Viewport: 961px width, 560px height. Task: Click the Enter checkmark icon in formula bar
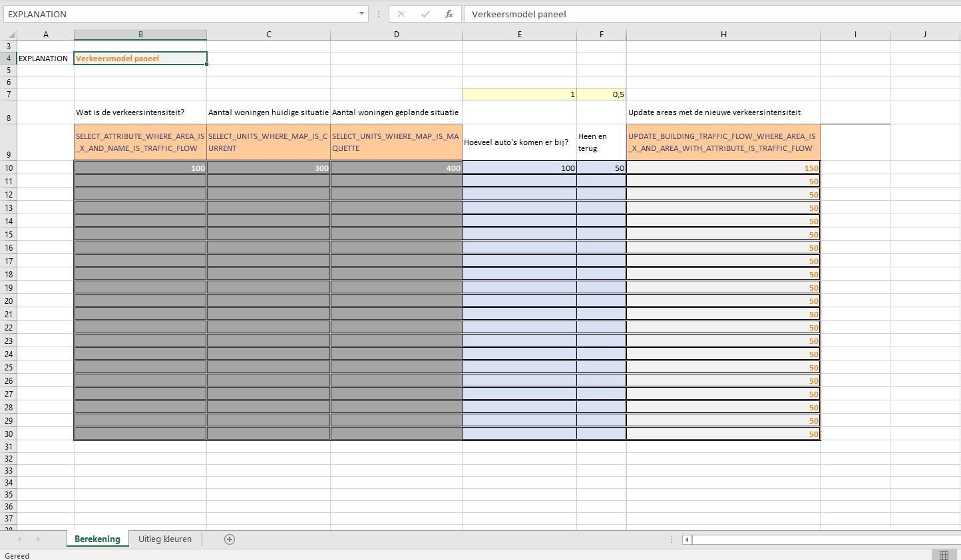425,14
